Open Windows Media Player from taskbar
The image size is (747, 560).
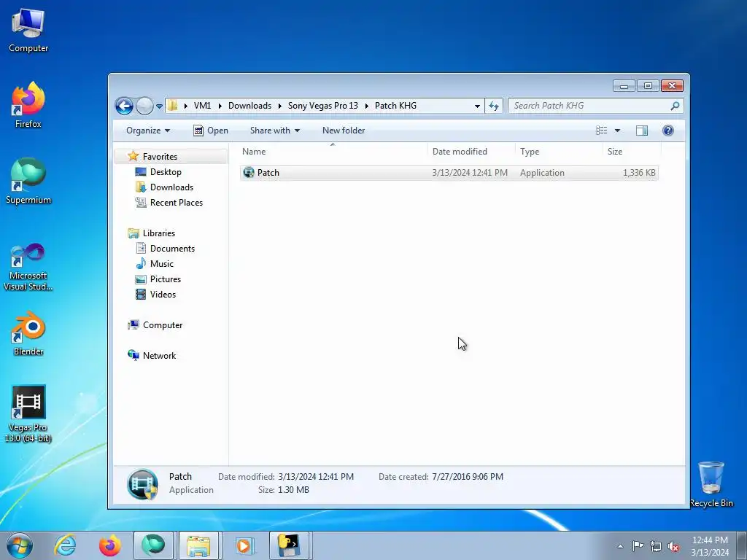click(x=244, y=545)
